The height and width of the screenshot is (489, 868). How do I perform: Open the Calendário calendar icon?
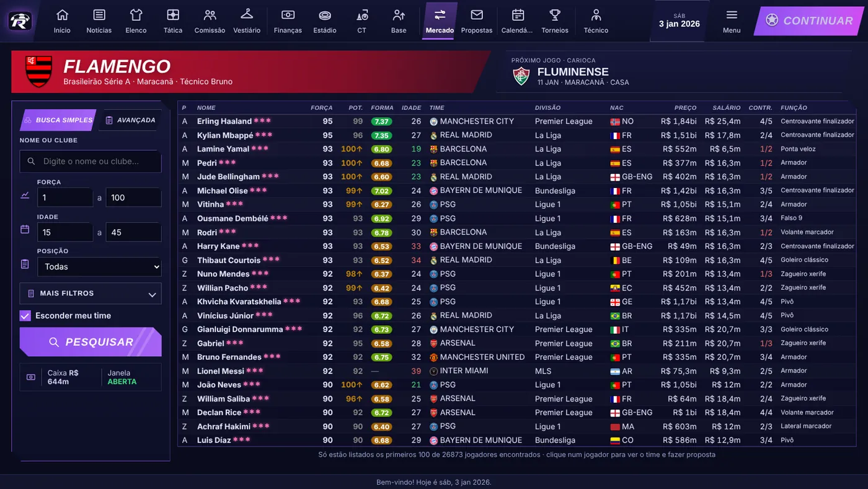click(518, 15)
